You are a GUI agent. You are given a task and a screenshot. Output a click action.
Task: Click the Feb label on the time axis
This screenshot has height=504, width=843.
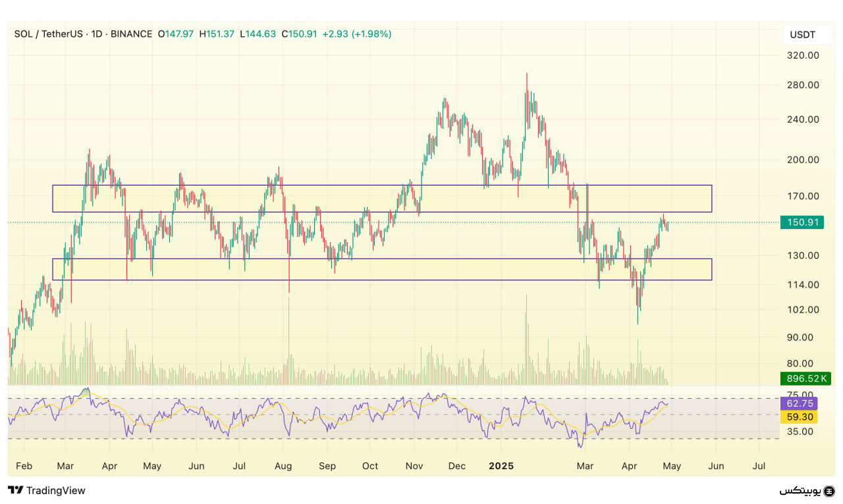24,466
